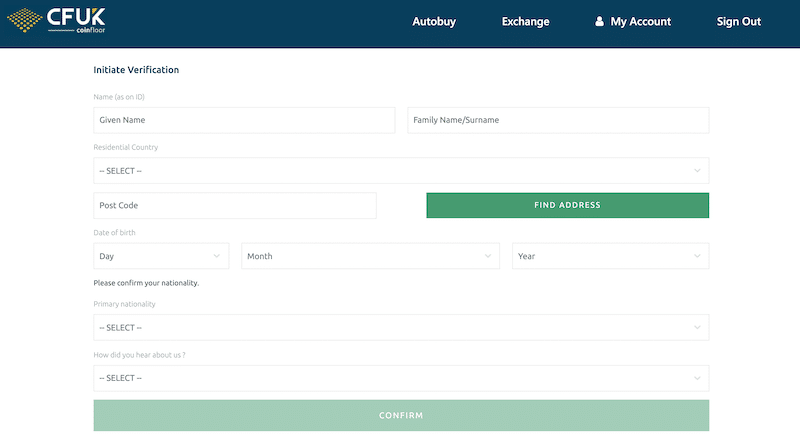Open the Day of birth dropdown

tap(161, 256)
